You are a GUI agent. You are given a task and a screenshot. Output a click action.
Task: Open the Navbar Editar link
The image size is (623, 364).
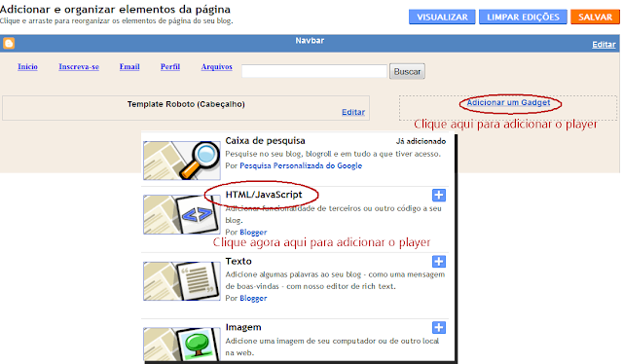point(604,45)
